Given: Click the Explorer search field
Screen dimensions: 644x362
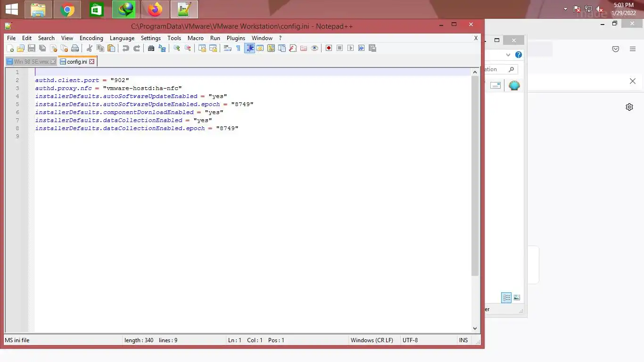Looking at the screenshot, I should pyautogui.click(x=501, y=69).
